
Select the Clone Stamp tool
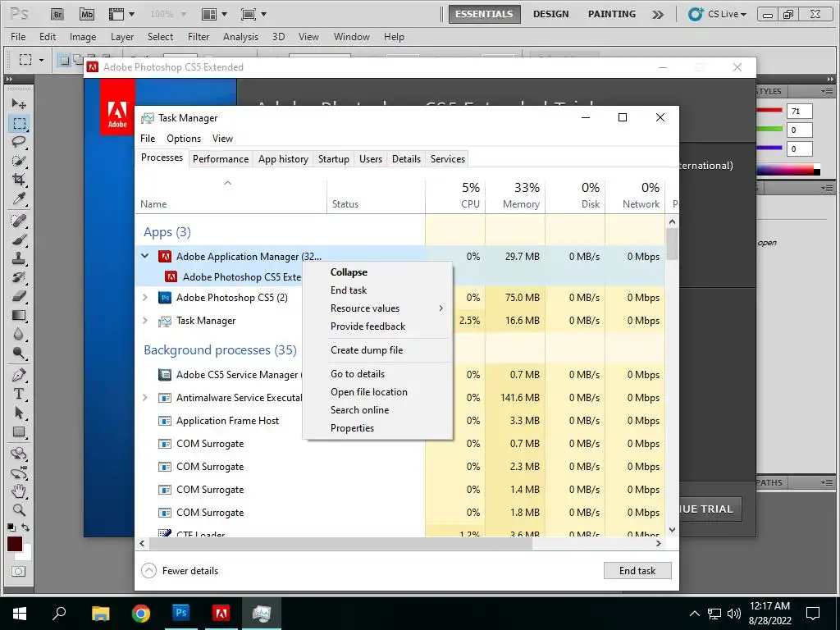click(19, 258)
